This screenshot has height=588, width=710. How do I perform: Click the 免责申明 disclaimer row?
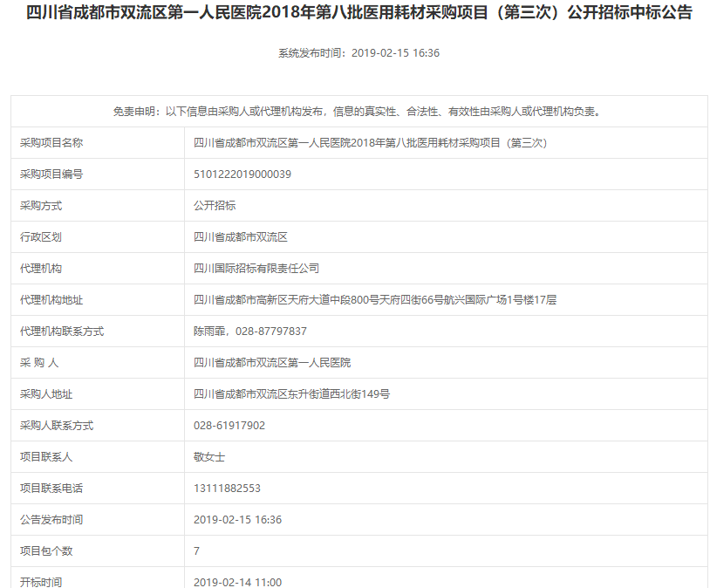click(x=358, y=112)
